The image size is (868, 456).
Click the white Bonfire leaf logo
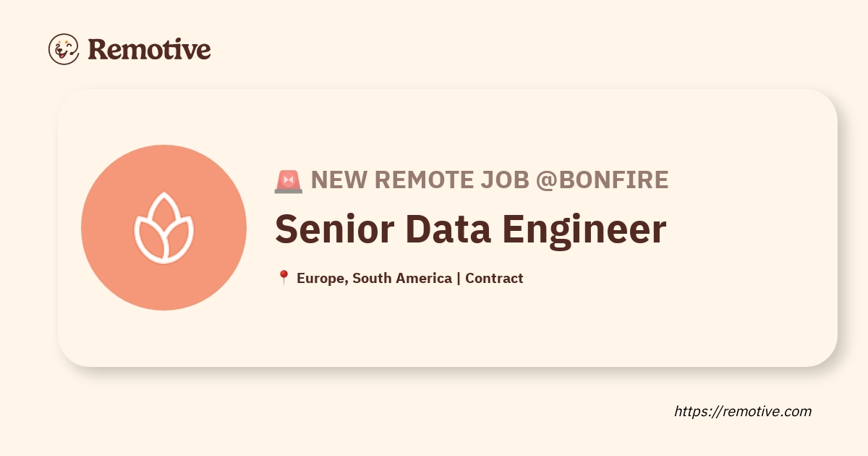click(x=163, y=227)
